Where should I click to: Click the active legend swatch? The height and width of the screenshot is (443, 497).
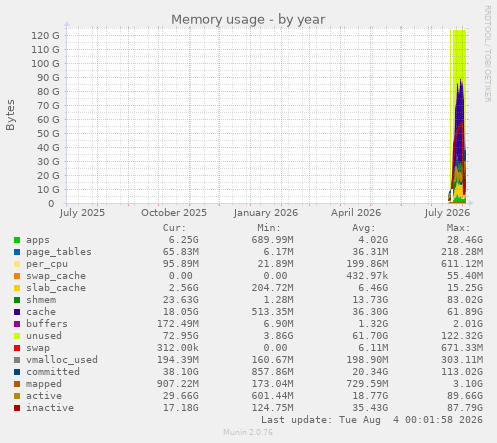tap(17, 396)
